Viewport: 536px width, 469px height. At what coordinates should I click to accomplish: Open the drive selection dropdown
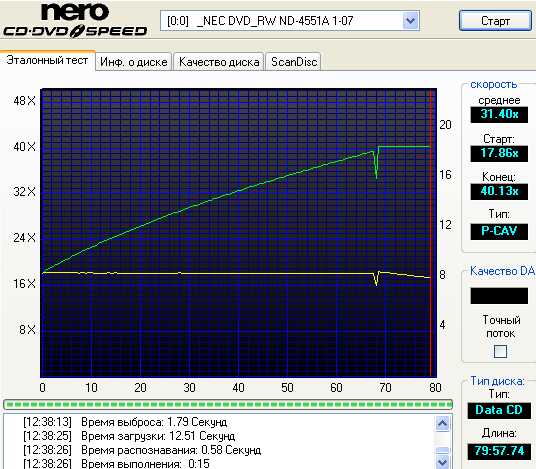[411, 21]
